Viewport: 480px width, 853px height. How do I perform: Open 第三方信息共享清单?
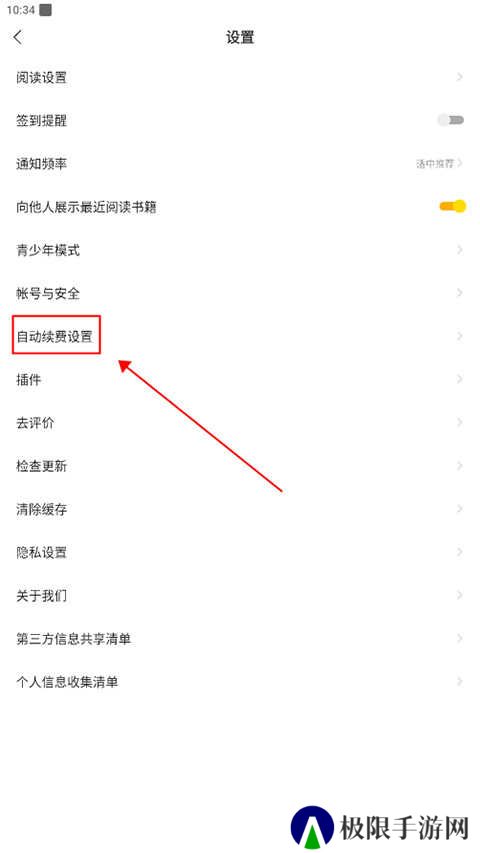pyautogui.click(x=240, y=639)
